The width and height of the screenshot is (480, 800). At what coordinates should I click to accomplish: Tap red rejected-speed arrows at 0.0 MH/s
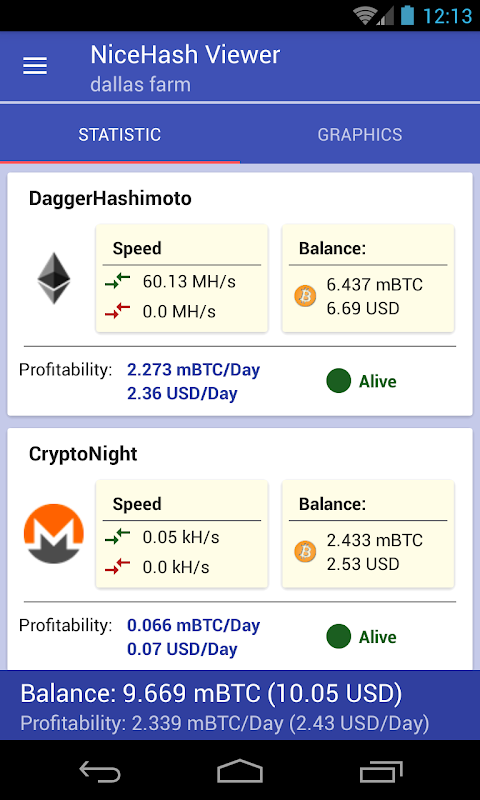pos(118,311)
